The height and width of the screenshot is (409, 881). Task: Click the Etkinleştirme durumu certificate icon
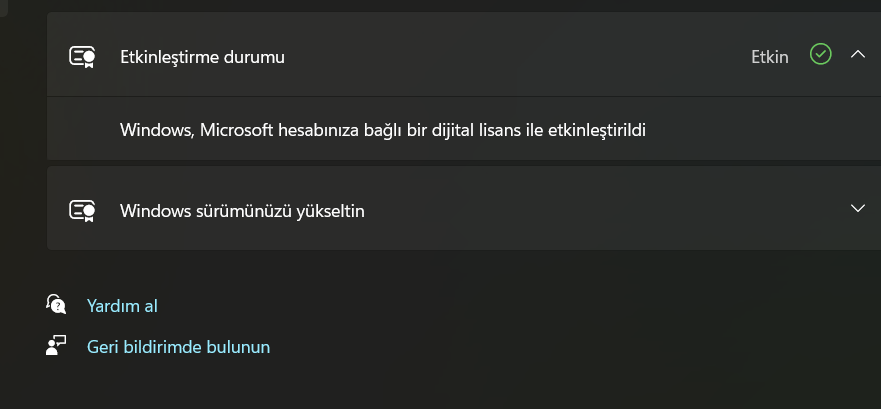click(x=82, y=57)
